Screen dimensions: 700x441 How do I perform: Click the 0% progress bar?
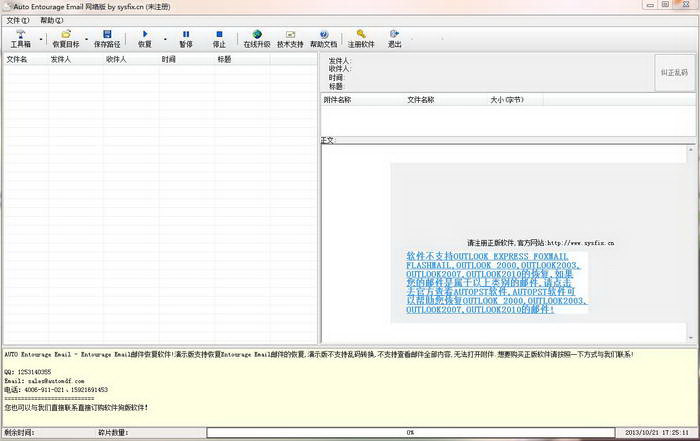tap(411, 433)
